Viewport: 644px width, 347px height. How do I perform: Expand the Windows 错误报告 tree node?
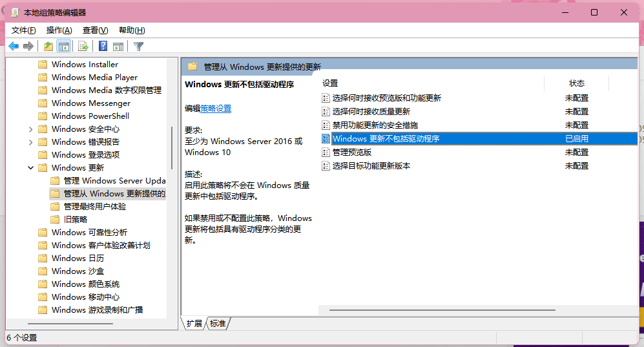click(x=31, y=142)
